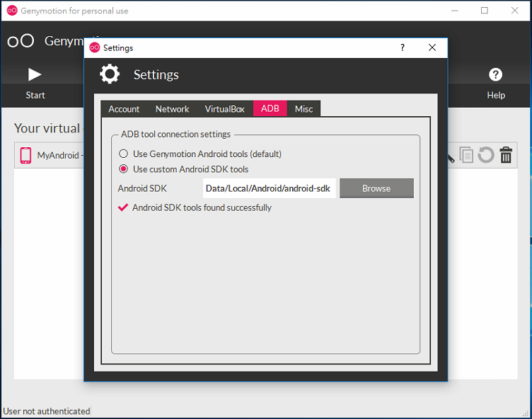Clone the MyAndroid virtual device

(x=466, y=155)
